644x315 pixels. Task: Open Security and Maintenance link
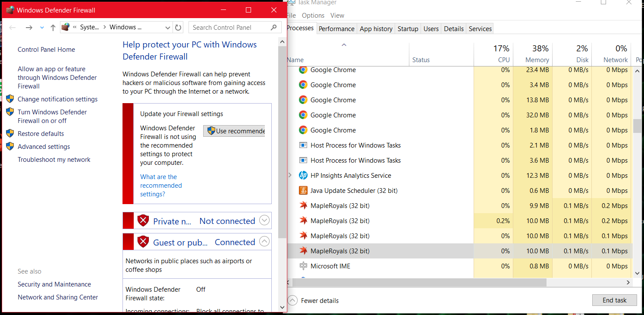54,284
